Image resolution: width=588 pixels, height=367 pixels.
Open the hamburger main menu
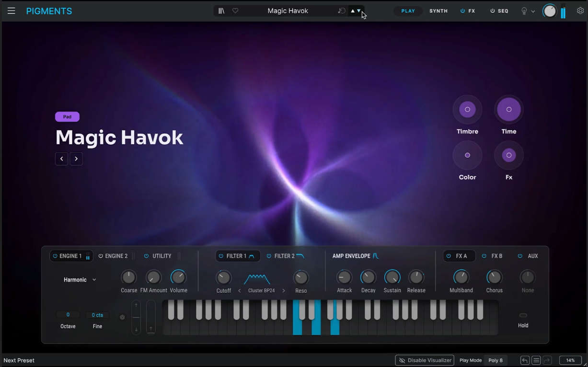pos(11,11)
